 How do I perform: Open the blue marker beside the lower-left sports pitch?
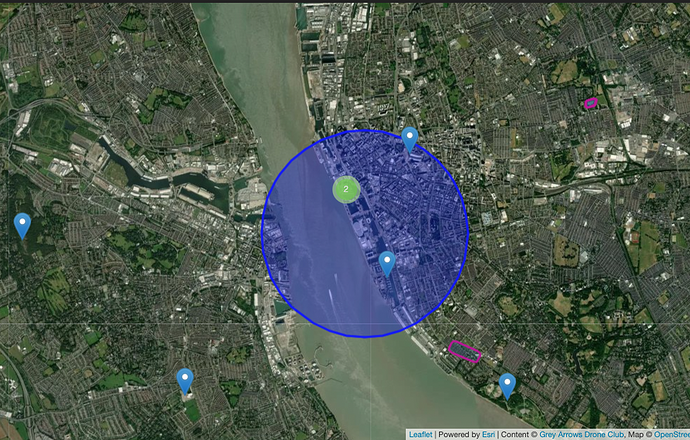185,381
